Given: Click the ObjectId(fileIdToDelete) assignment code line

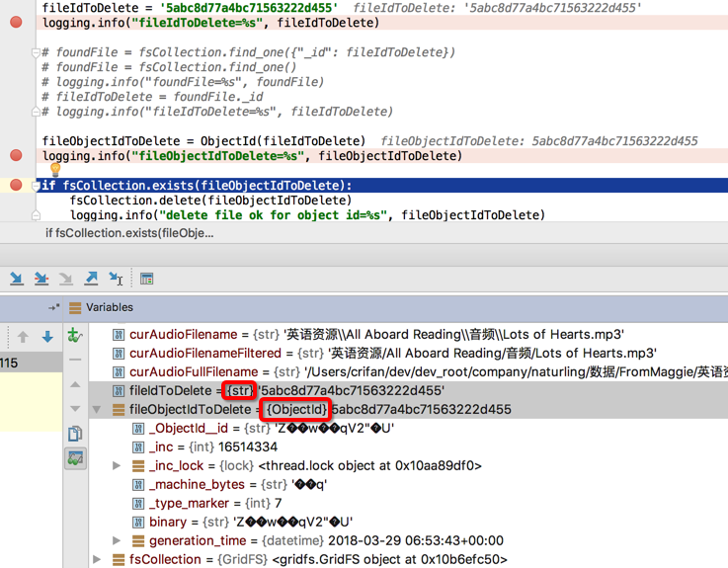Looking at the screenshot, I should 203,141.
